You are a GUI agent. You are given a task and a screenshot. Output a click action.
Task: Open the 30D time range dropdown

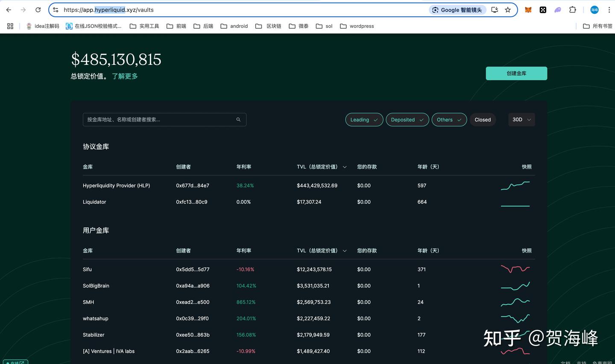521,119
